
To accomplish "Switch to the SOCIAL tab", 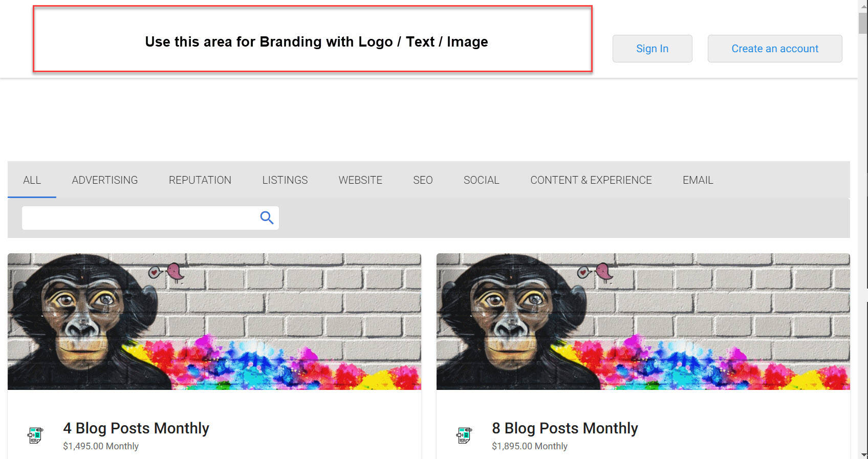I will 481,180.
